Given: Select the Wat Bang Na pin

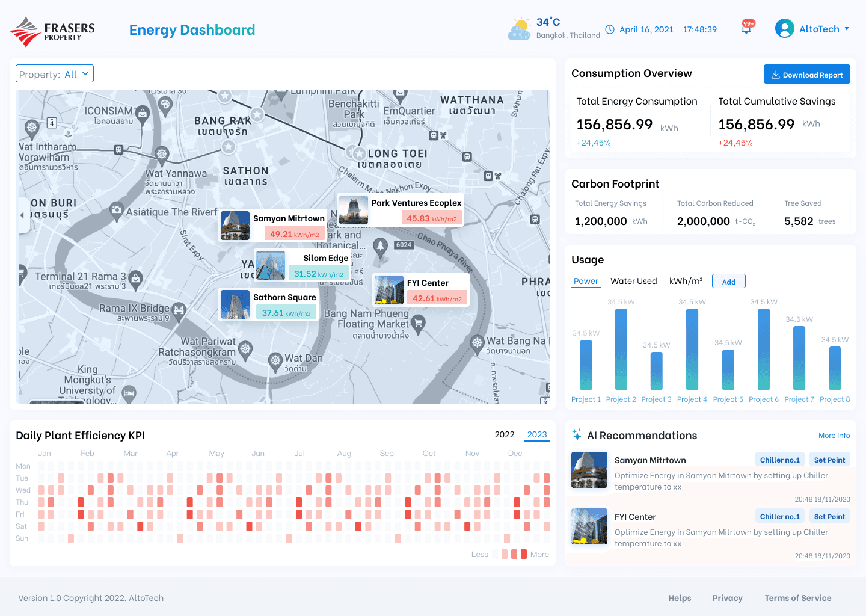Looking at the screenshot, I should point(478,343).
